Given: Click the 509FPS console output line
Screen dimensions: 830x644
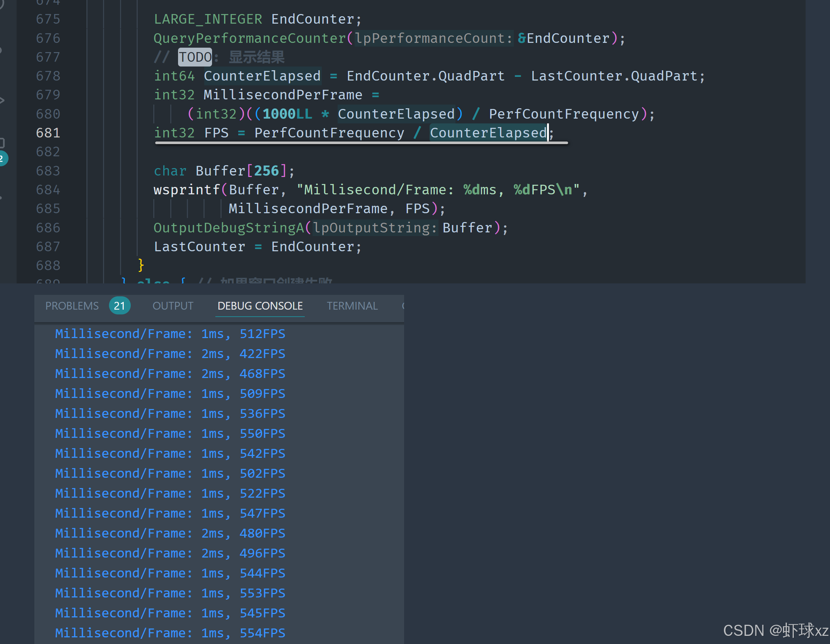Looking at the screenshot, I should 170,394.
